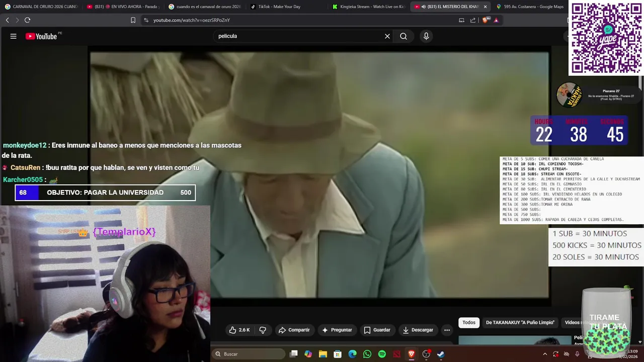Screen dimensions: 644x362
Task: Click the youtube.com URL address field
Action: click(x=302, y=20)
